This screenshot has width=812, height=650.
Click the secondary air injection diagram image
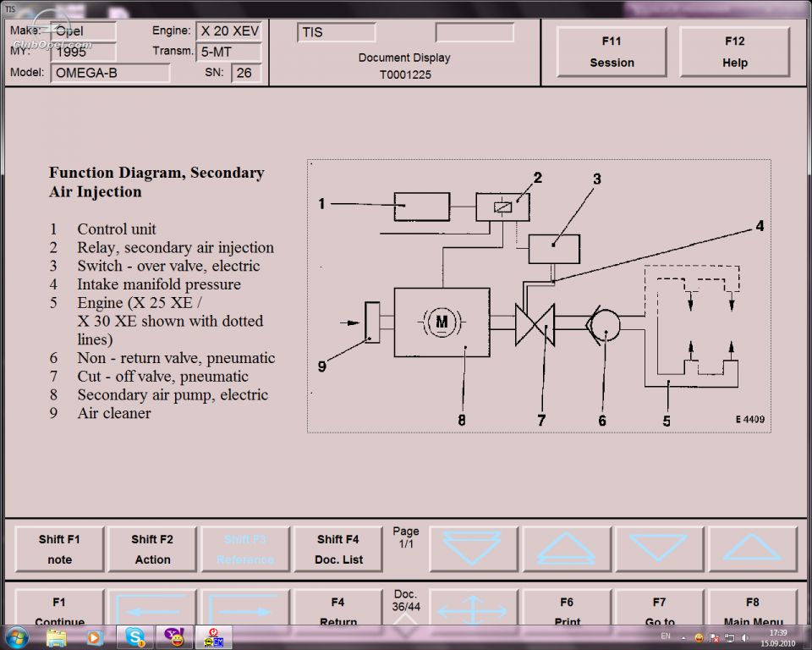(539, 296)
